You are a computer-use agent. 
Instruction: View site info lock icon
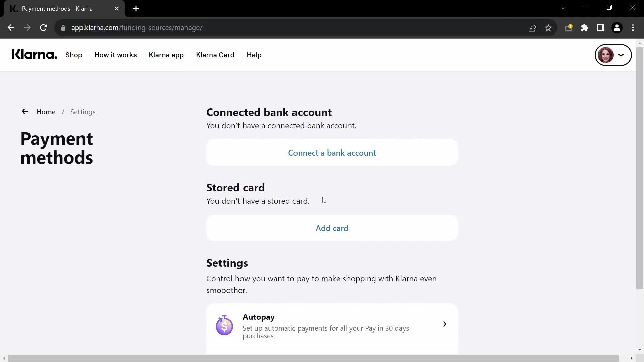[63, 28]
